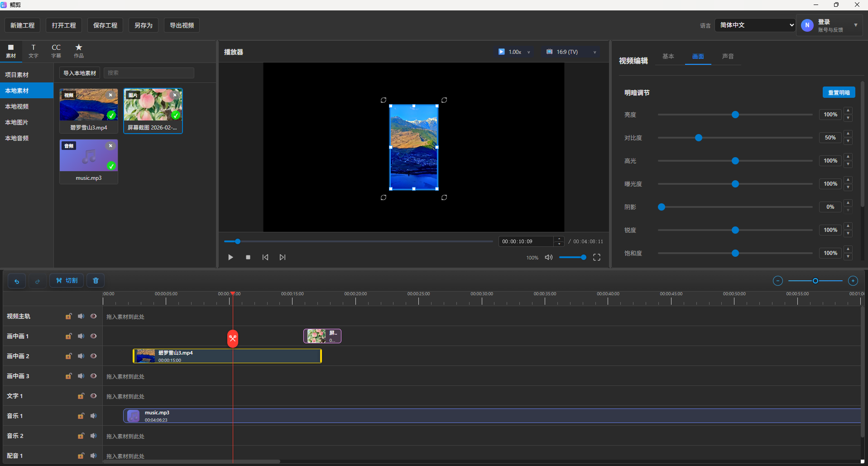Select 本地图片 category
The width and height of the screenshot is (868, 466).
point(27,122)
